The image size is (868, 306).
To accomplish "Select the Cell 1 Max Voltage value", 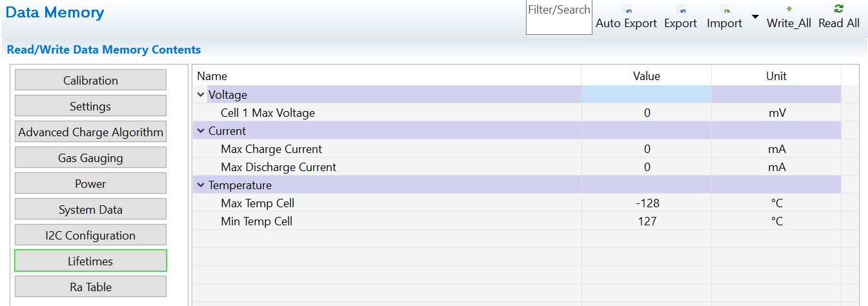I will [x=647, y=113].
